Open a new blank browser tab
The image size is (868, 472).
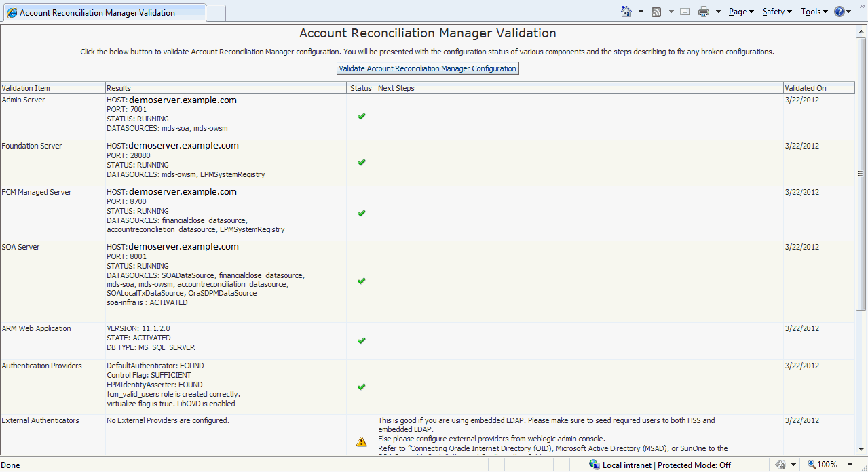[216, 13]
